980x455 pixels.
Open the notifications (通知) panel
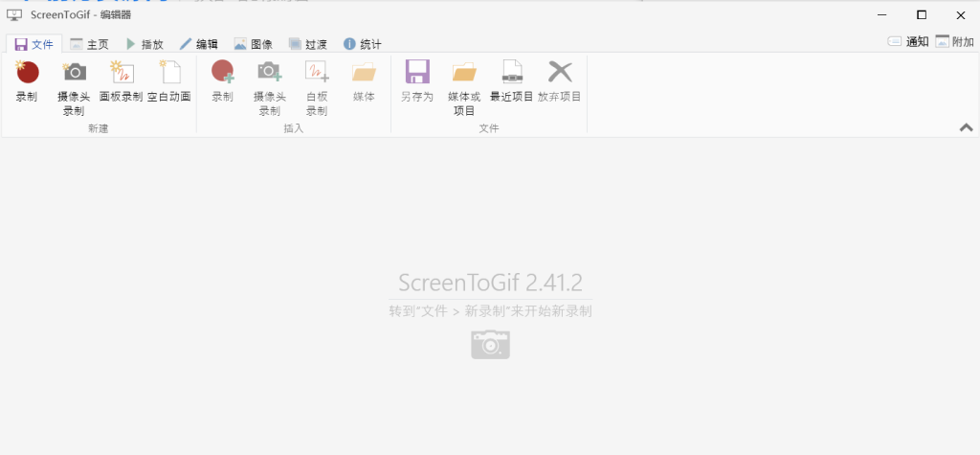908,42
